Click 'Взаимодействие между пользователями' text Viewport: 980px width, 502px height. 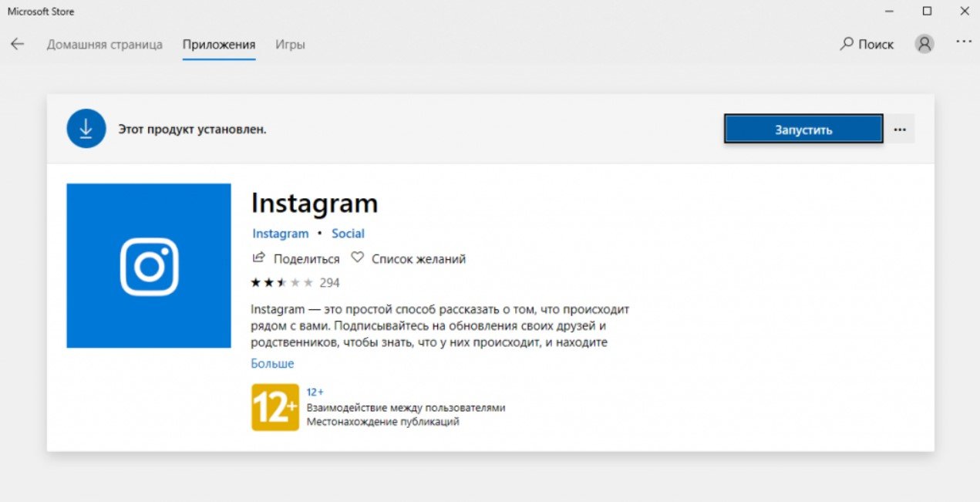coord(406,407)
